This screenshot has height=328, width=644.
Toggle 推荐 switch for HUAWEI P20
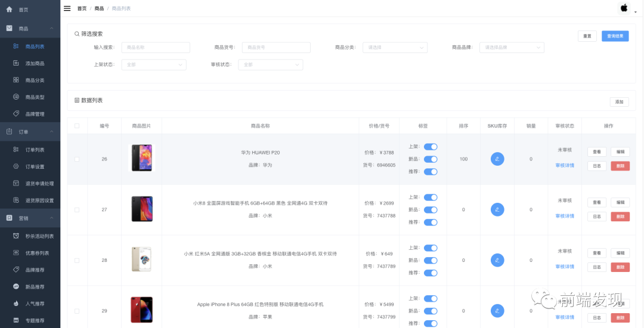pyautogui.click(x=431, y=172)
